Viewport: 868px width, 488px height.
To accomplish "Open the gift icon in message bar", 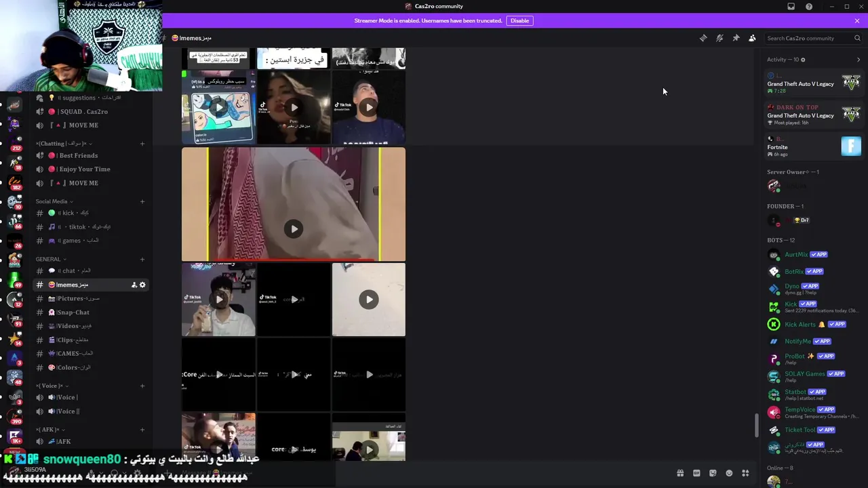I will 680,473.
